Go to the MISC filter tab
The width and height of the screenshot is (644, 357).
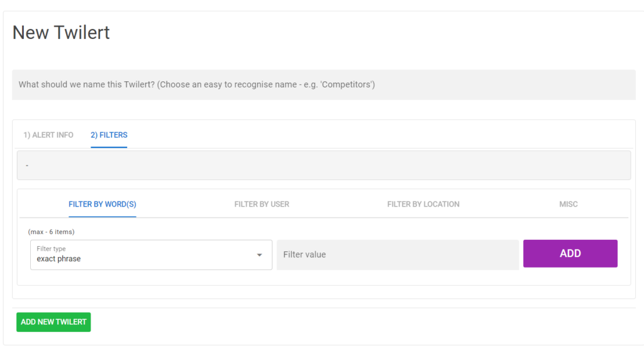[x=569, y=204]
